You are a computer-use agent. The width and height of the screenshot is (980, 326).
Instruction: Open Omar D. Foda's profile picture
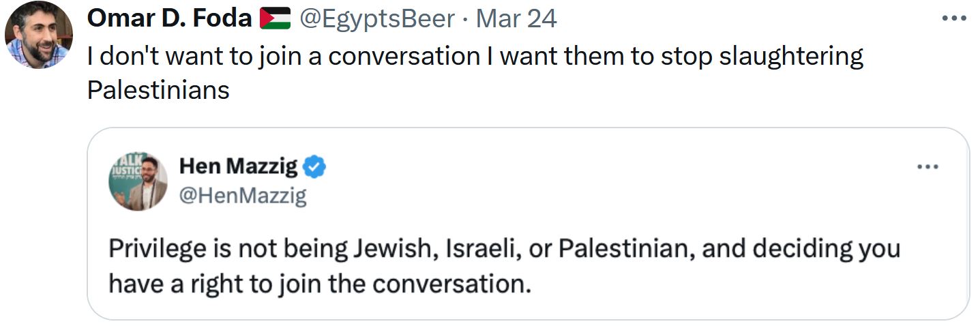38,35
